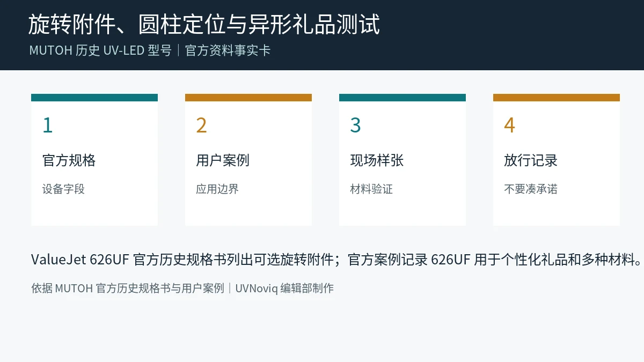Click the 材料验证 subtitle text

click(371, 189)
